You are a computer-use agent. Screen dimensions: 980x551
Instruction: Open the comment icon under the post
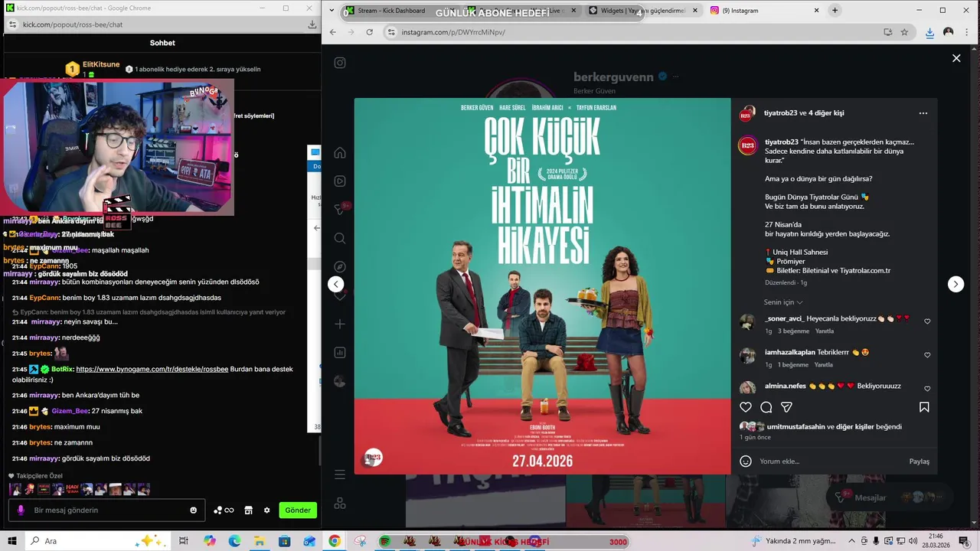pyautogui.click(x=766, y=407)
